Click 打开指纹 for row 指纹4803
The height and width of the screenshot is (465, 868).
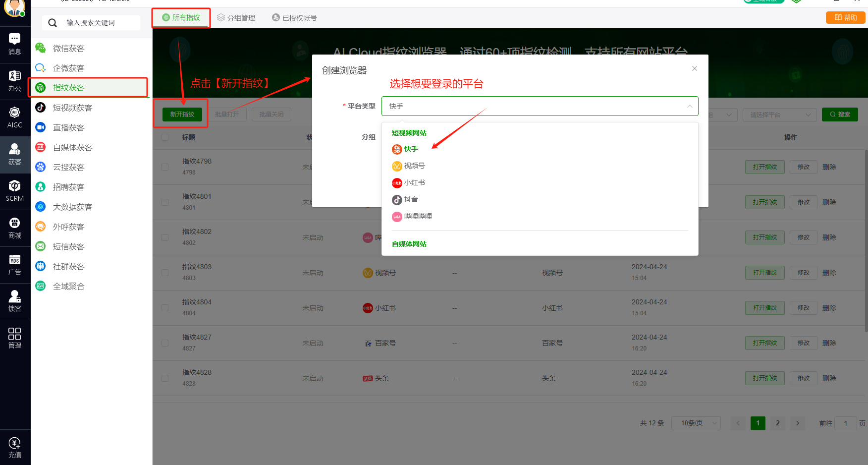pos(765,273)
